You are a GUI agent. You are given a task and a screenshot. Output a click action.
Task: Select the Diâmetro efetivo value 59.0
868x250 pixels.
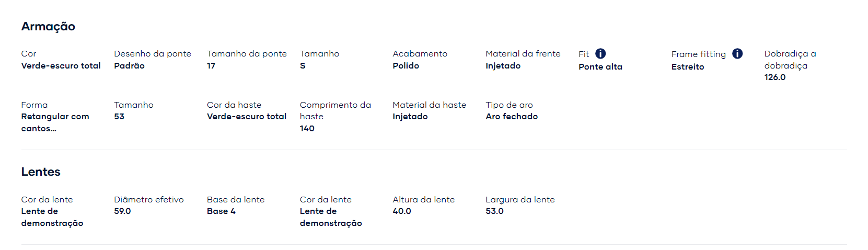tap(123, 211)
